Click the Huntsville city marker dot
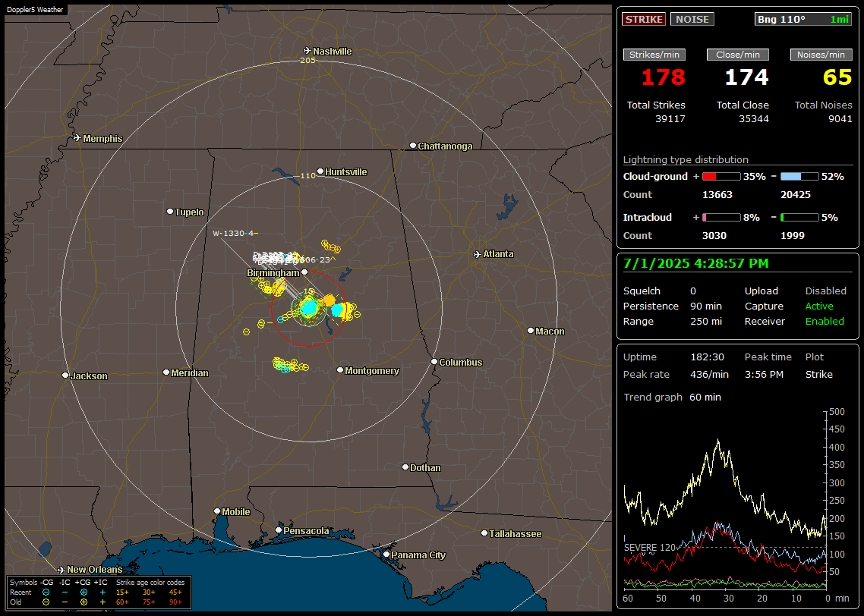Viewport: 864px width, 616px height. click(x=320, y=171)
